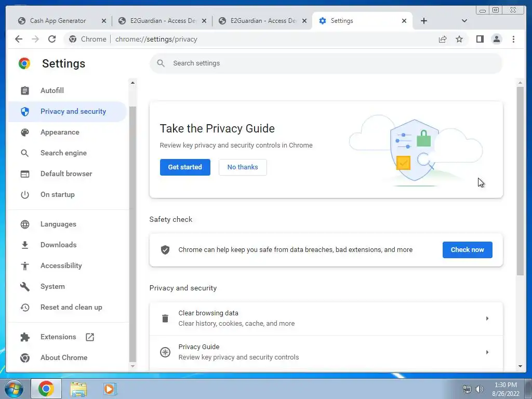Click the Accessibility person icon
The height and width of the screenshot is (399, 532).
point(25,265)
